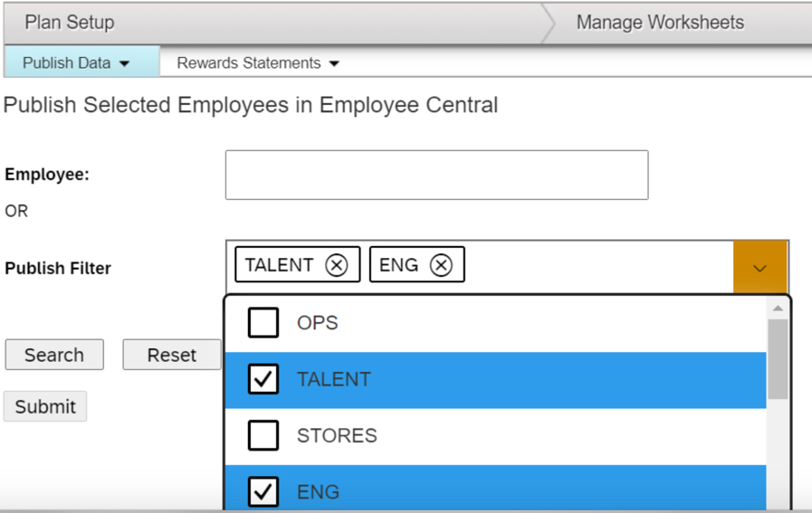
Task: Select the TALENT token label in filter
Action: point(279,265)
